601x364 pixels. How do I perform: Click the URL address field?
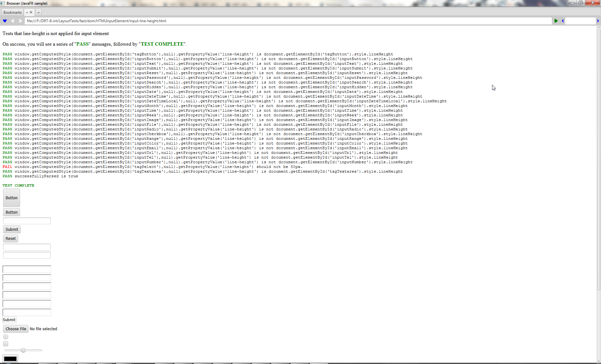288,21
